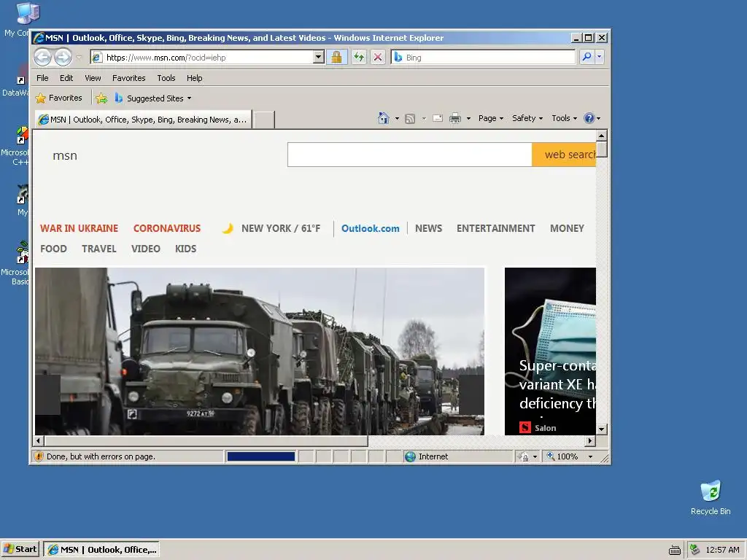Image resolution: width=747 pixels, height=560 pixels.
Task: Open the Favorites menu in menu bar
Action: (x=128, y=78)
